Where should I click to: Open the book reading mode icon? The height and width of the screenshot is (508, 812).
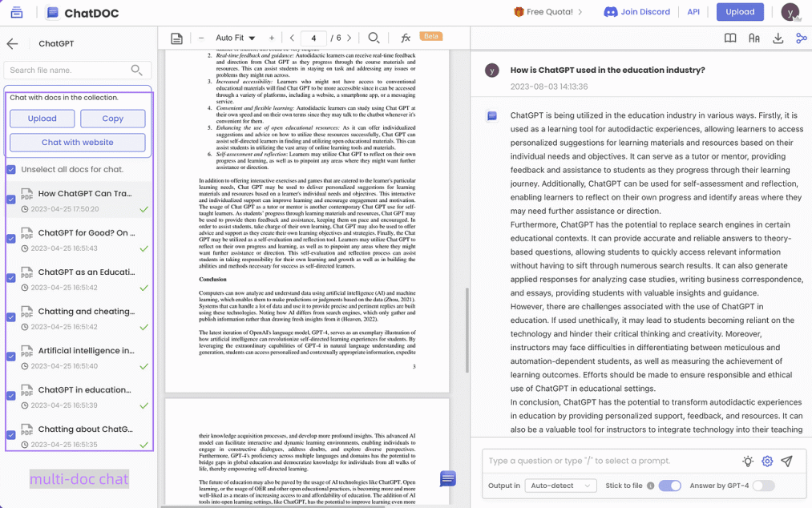[x=730, y=38]
